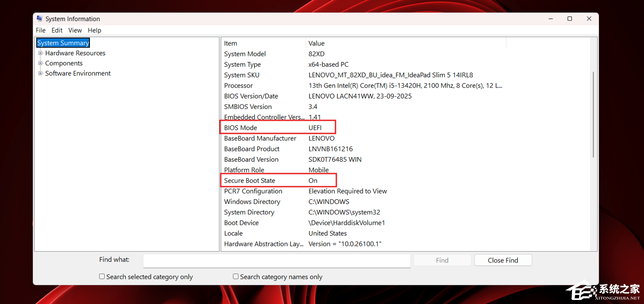
Task: Click the \Device\HarddiskVolume1 value
Action: [x=347, y=223]
